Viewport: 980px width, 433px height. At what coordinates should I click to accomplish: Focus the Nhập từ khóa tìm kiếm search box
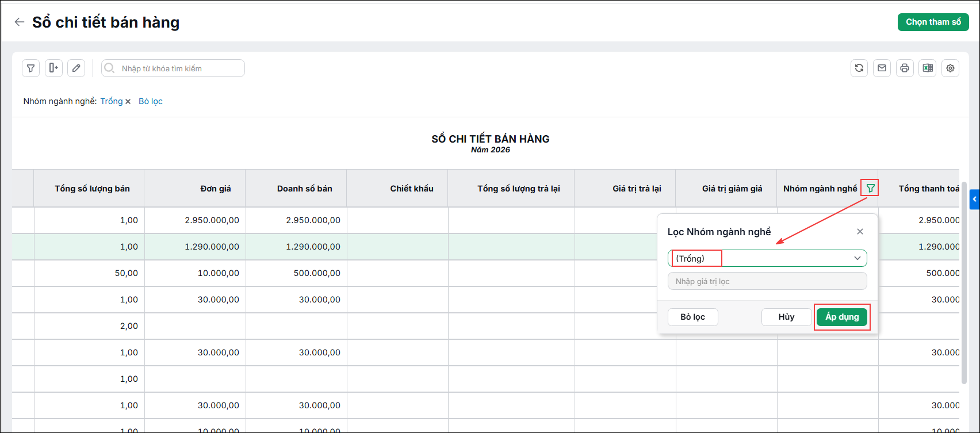[x=173, y=68]
